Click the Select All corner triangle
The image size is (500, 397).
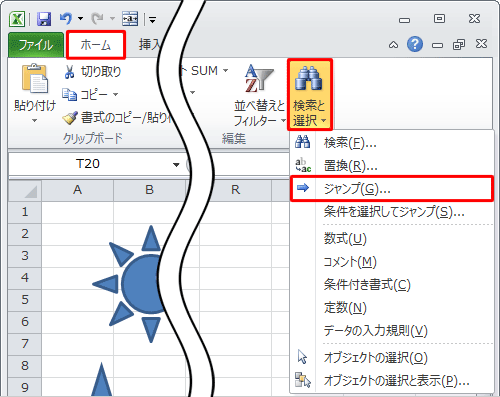click(25, 190)
